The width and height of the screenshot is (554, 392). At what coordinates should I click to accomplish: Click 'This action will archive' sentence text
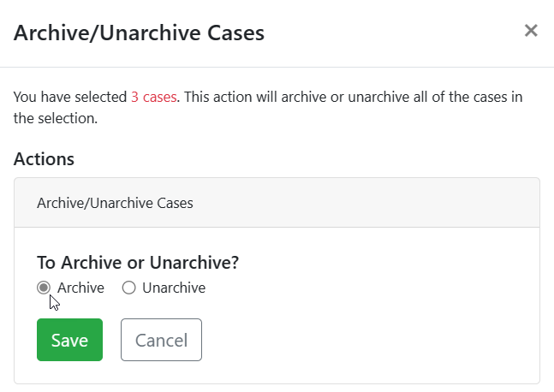(x=257, y=97)
